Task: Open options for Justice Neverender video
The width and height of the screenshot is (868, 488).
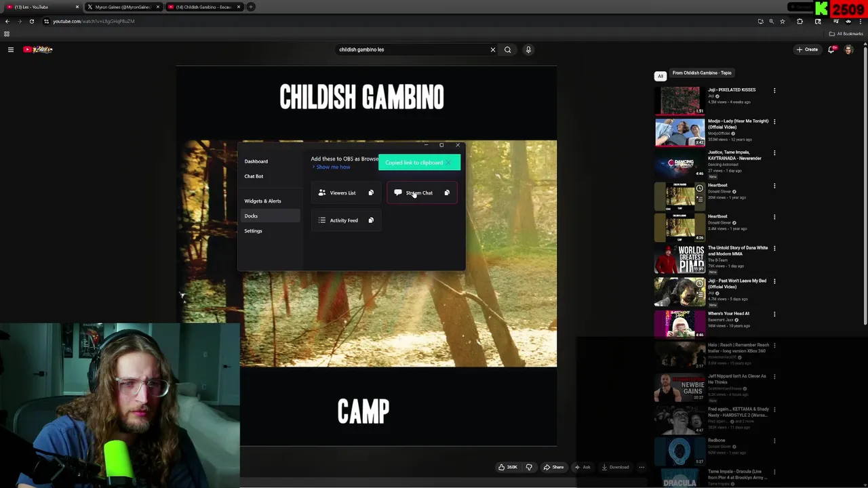Action: click(774, 153)
